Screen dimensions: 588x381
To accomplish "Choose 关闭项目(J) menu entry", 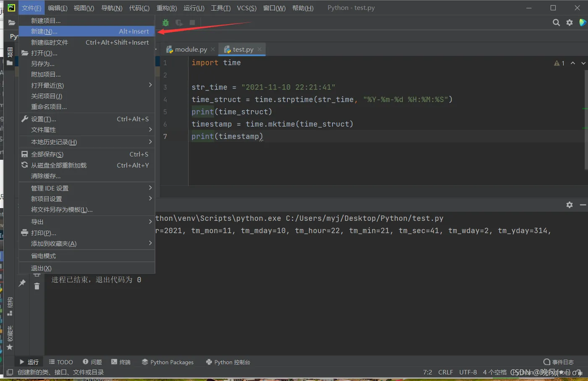I will pyautogui.click(x=87, y=96).
